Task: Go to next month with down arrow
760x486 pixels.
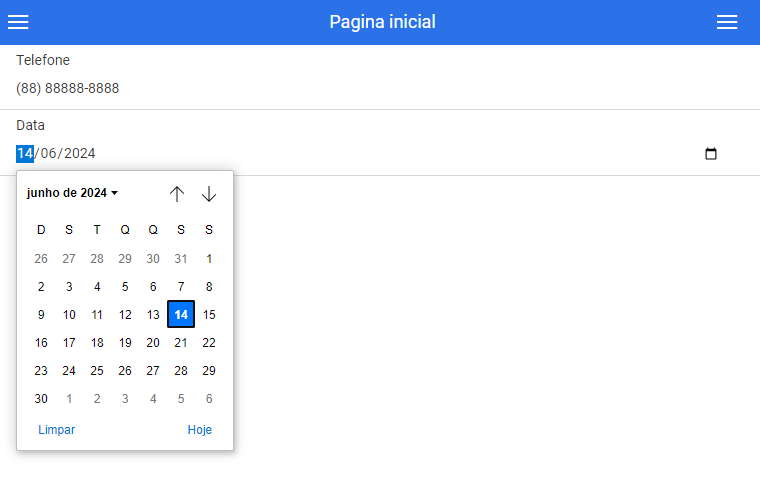Action: coord(209,194)
